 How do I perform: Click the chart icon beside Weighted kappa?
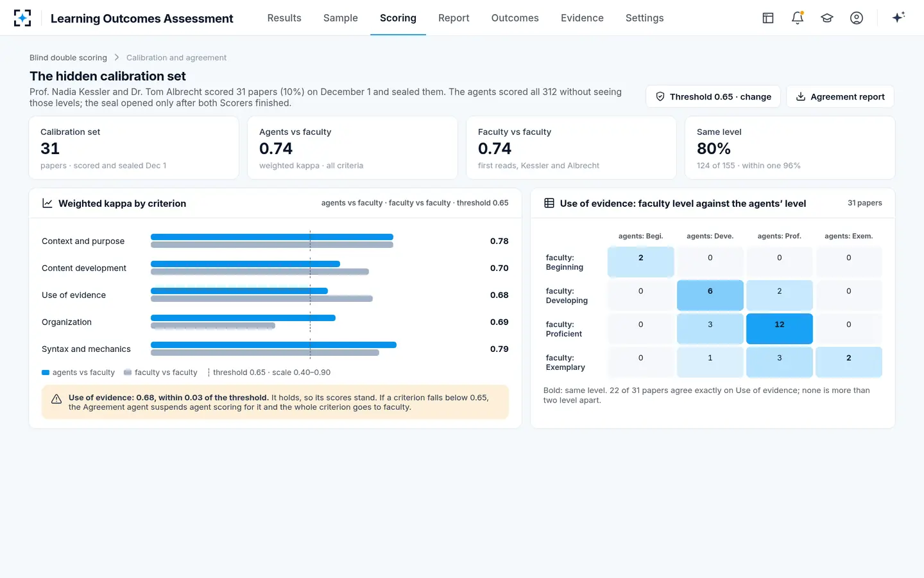[47, 203]
